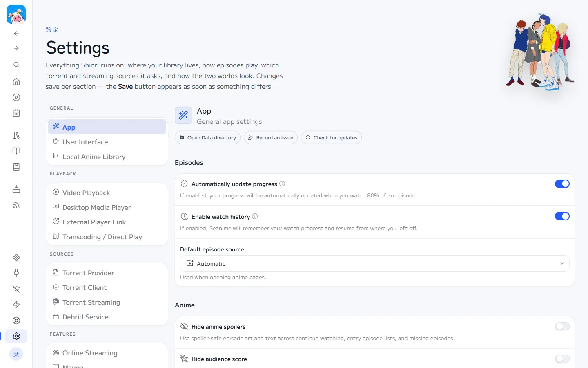588x368 pixels.
Task: Go forward with the right arrow icon
Action: pos(16,48)
